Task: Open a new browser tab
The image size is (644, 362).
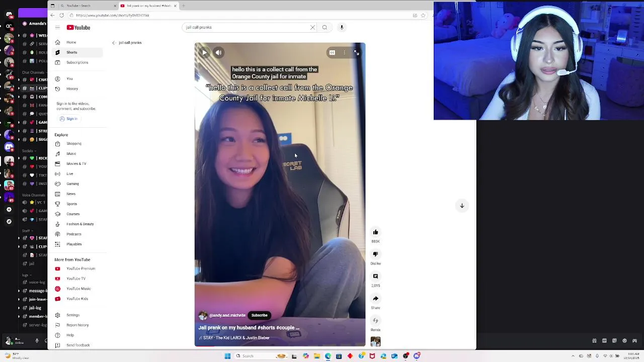Action: pos(183,6)
